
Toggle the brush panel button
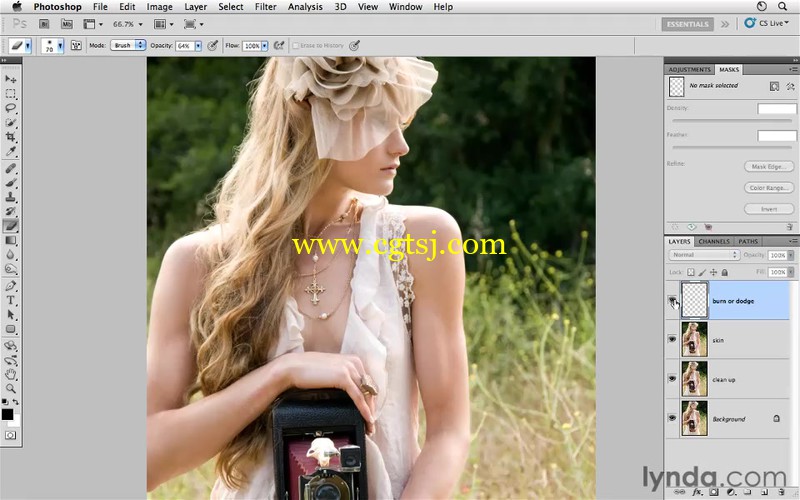[x=76, y=45]
